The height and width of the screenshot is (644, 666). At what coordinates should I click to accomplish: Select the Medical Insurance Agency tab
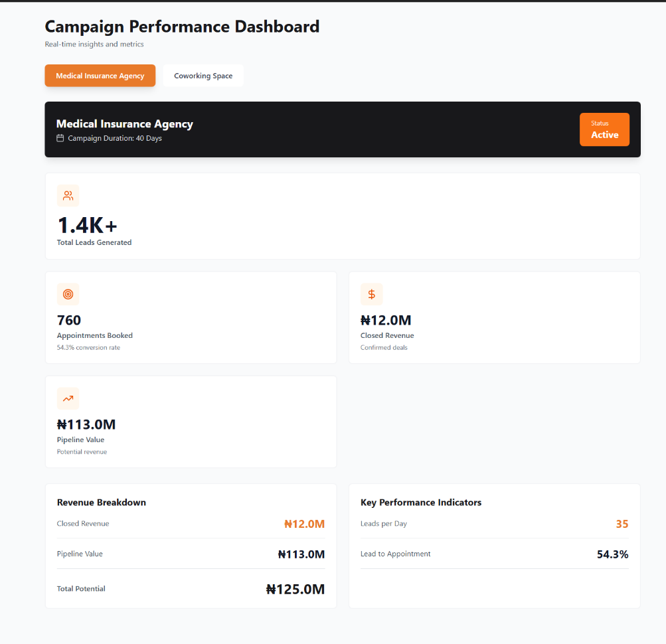pos(100,76)
